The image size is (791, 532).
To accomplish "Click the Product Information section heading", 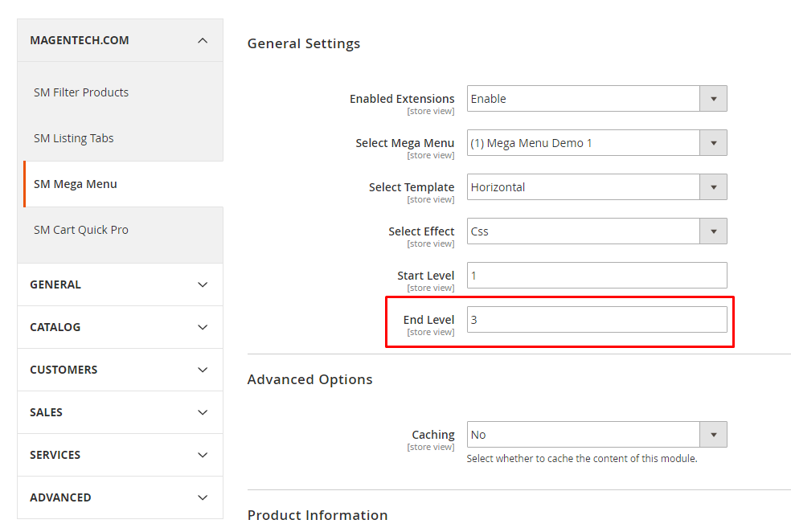I will click(318, 515).
